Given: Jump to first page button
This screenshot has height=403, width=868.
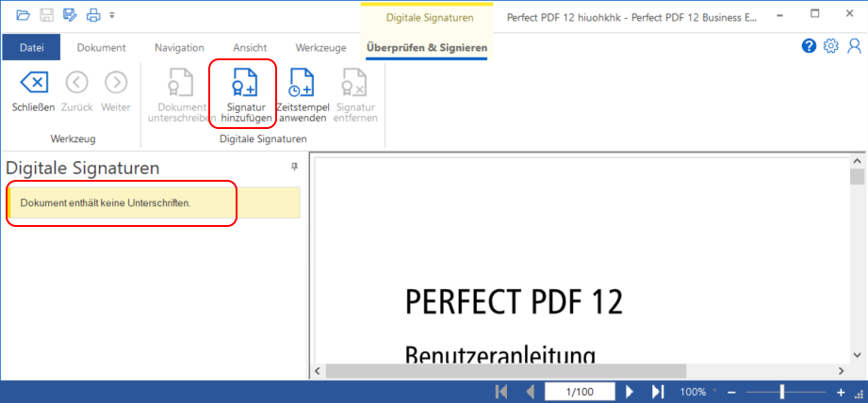Looking at the screenshot, I should click(501, 392).
